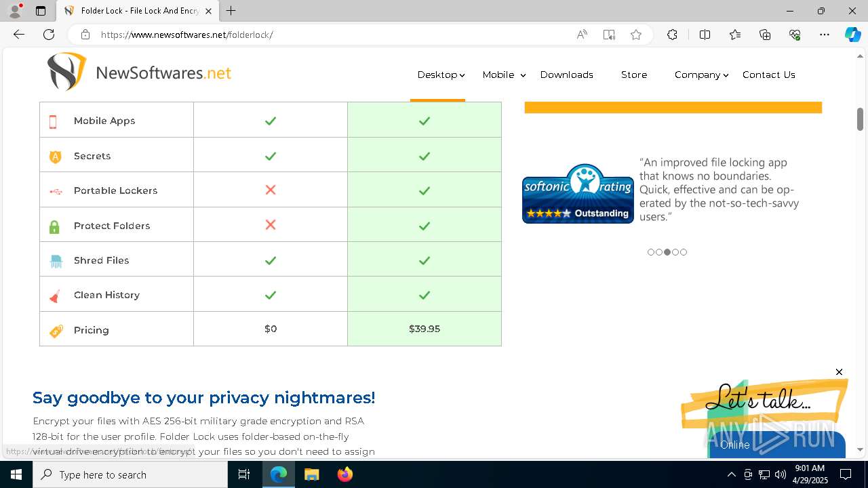Click the Portable Lockers row label
Viewport: 868px width, 488px height.
tap(116, 190)
